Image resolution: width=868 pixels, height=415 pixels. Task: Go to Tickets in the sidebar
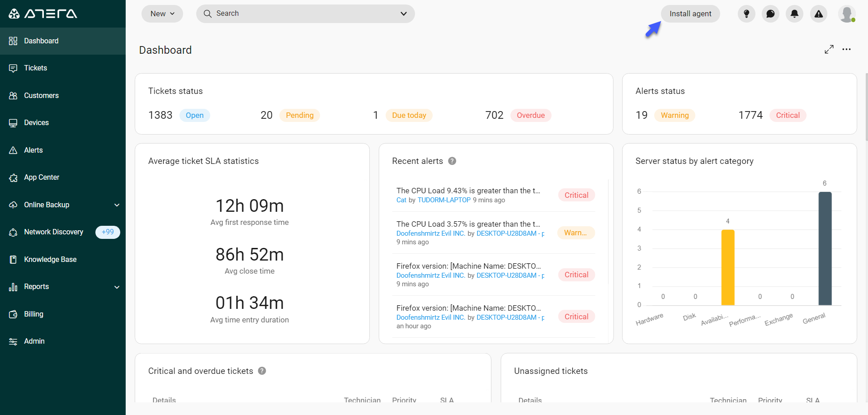[35, 68]
